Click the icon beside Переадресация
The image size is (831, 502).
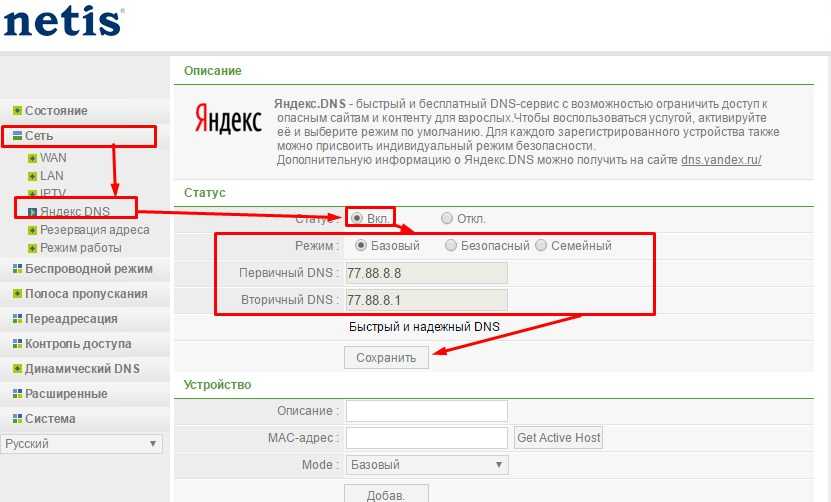click(16, 319)
